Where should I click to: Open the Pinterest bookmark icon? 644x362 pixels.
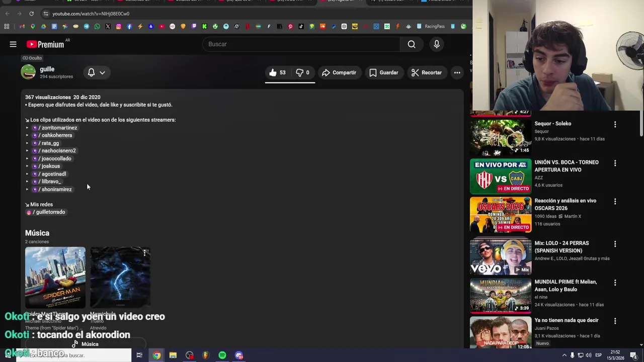pyautogui.click(x=290, y=26)
